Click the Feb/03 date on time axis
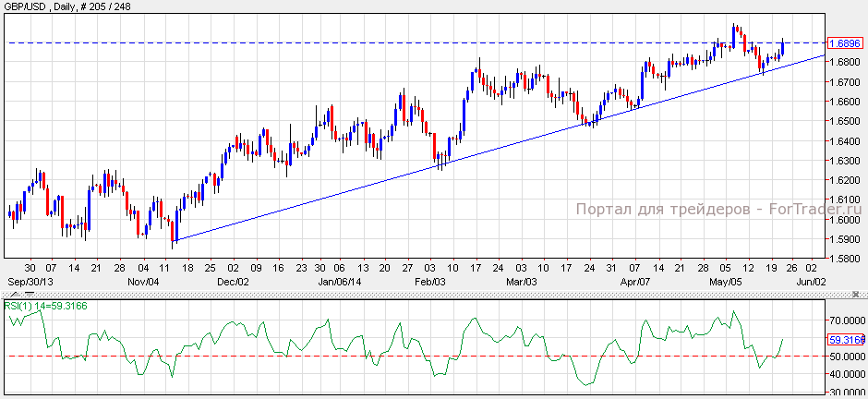The height and width of the screenshot is (399, 868). 429,281
